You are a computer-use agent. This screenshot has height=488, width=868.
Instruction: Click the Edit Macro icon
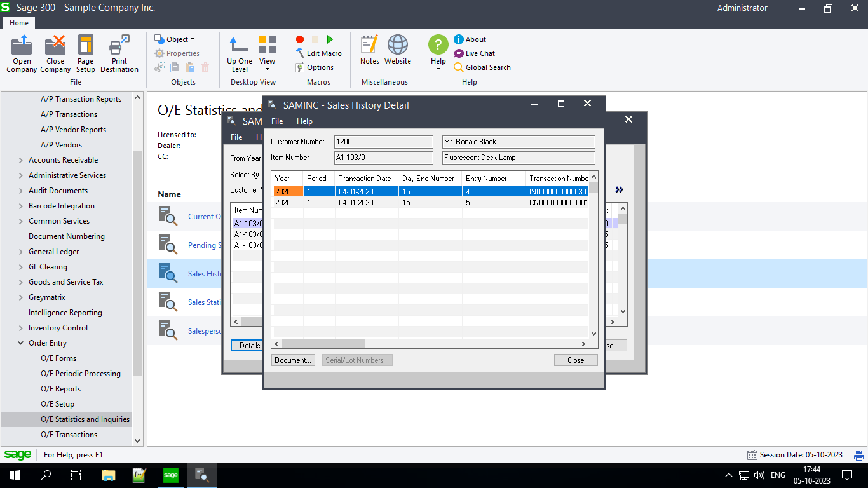[321, 53]
